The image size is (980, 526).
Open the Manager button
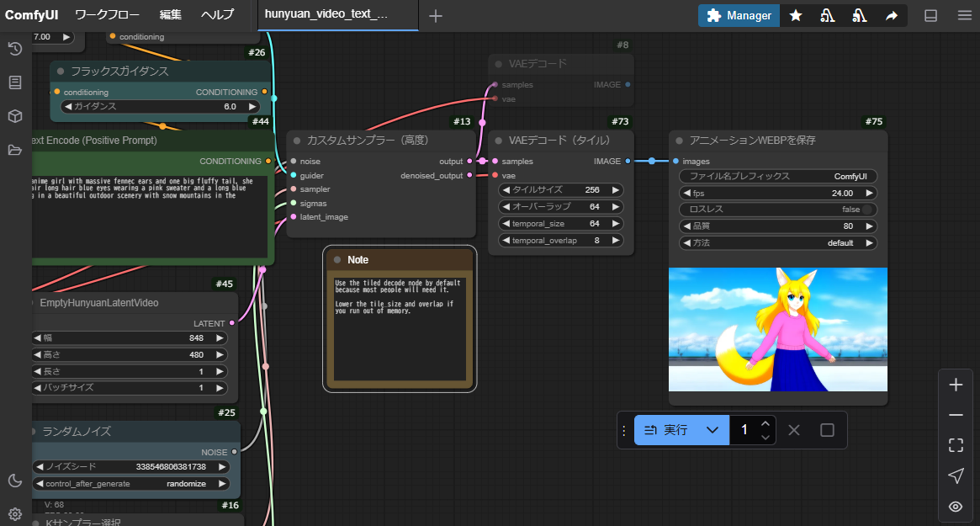[739, 16]
